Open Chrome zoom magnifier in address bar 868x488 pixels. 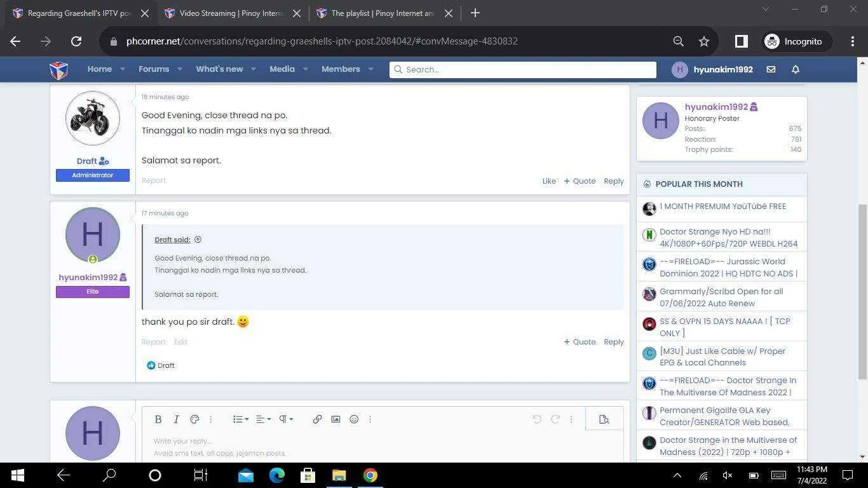click(x=679, y=41)
